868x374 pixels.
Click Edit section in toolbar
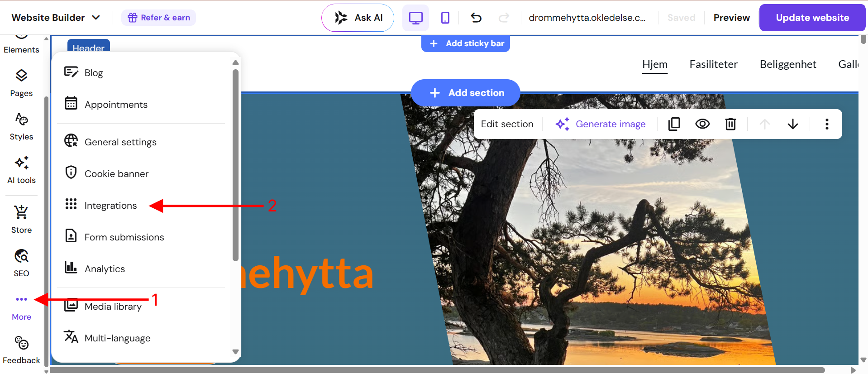[x=507, y=124]
